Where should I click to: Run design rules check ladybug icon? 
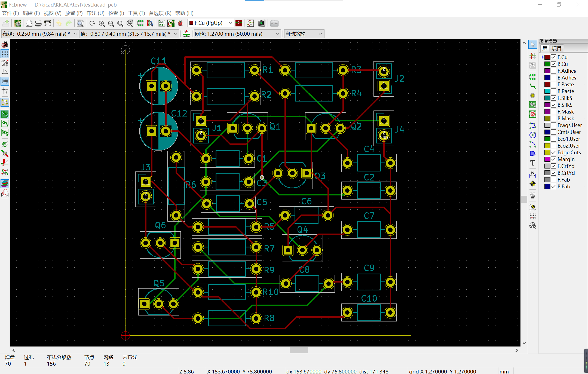(x=180, y=23)
